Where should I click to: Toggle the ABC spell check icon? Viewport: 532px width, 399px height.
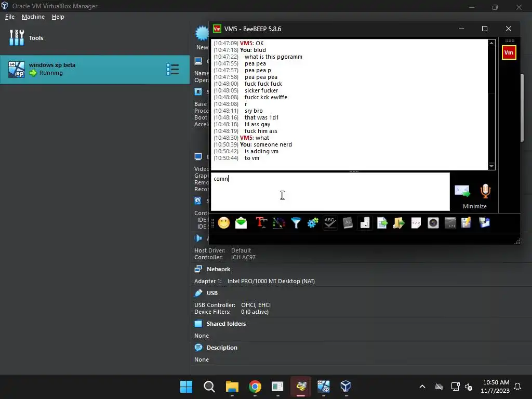tap(330, 223)
